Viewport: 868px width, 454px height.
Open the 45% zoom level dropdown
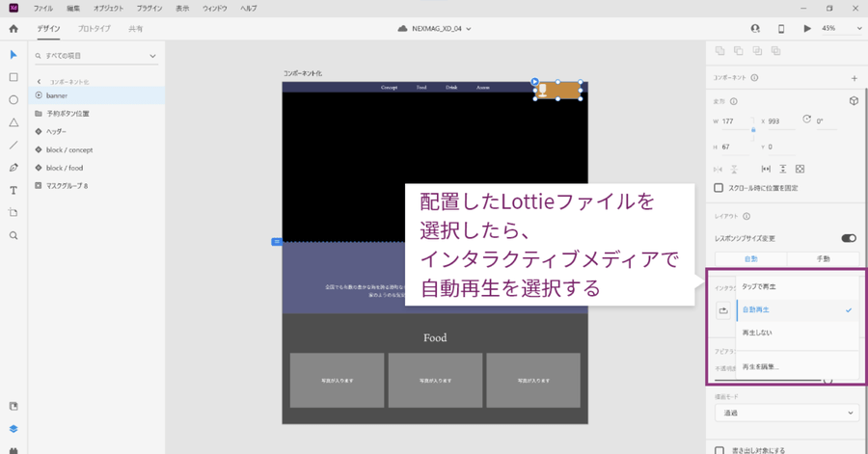[841, 28]
